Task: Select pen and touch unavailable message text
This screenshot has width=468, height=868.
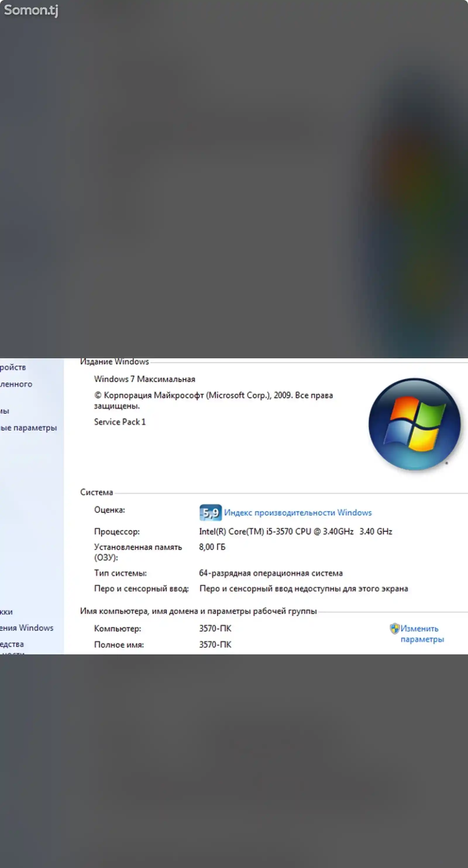Action: pos(304,589)
